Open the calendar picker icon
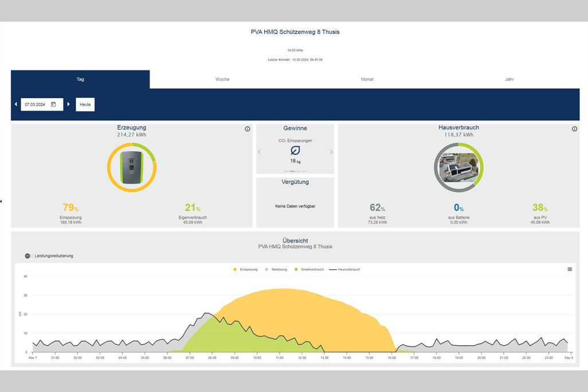The image size is (588, 392). (53, 104)
